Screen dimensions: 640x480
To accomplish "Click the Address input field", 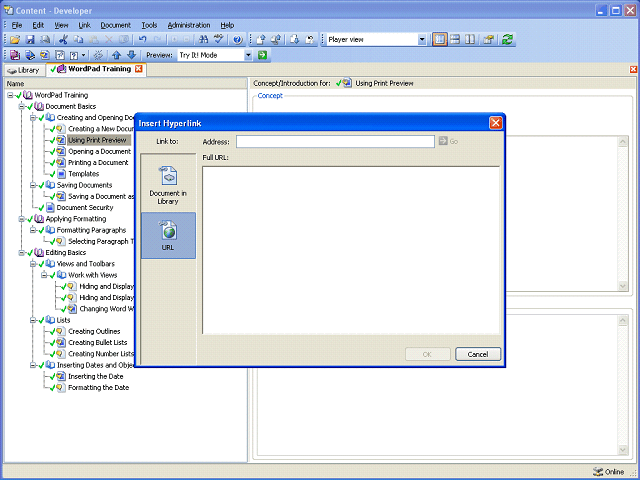I will point(335,142).
